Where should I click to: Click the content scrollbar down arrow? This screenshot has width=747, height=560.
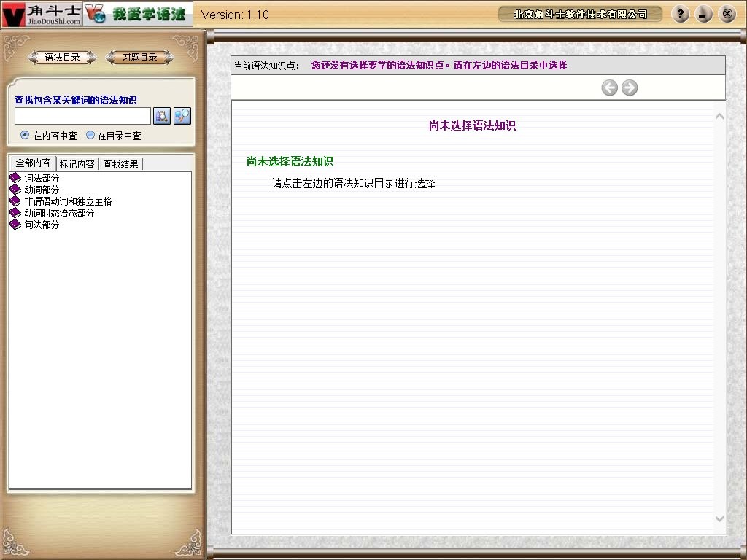(719, 518)
